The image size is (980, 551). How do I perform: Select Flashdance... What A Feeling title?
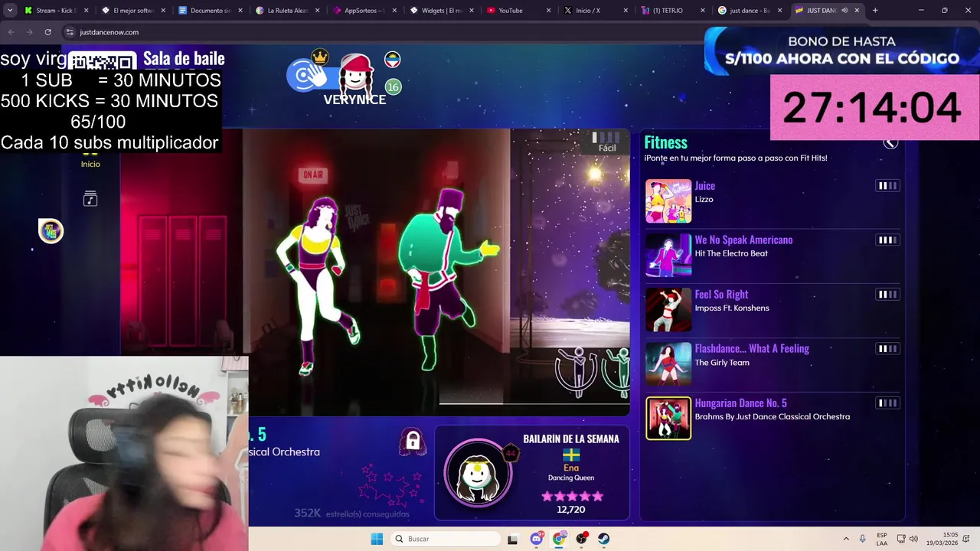click(x=752, y=348)
